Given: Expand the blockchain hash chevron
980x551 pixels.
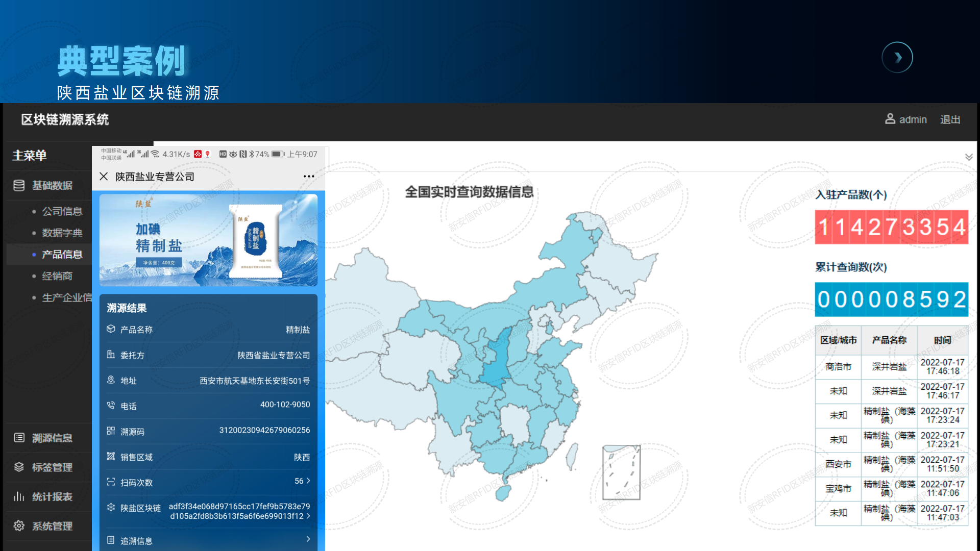Looking at the screenshot, I should coord(308,516).
